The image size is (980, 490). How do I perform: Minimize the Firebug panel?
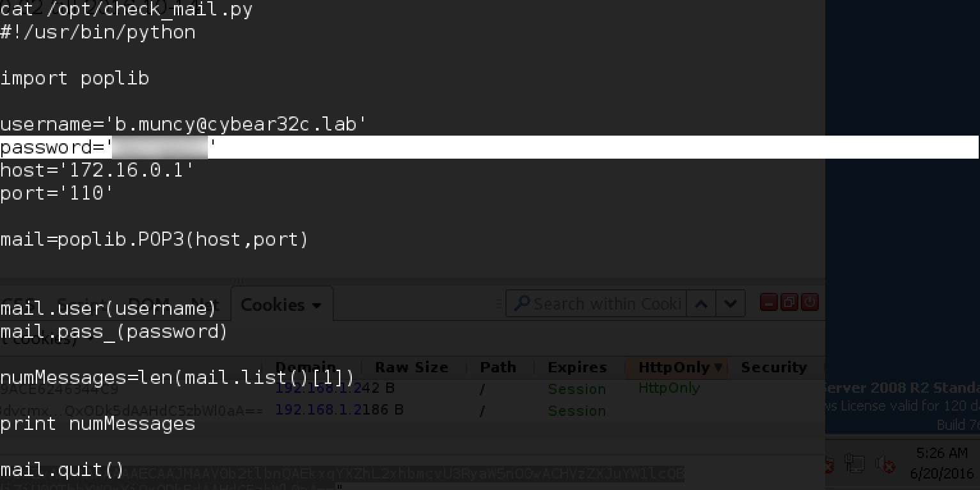click(769, 302)
